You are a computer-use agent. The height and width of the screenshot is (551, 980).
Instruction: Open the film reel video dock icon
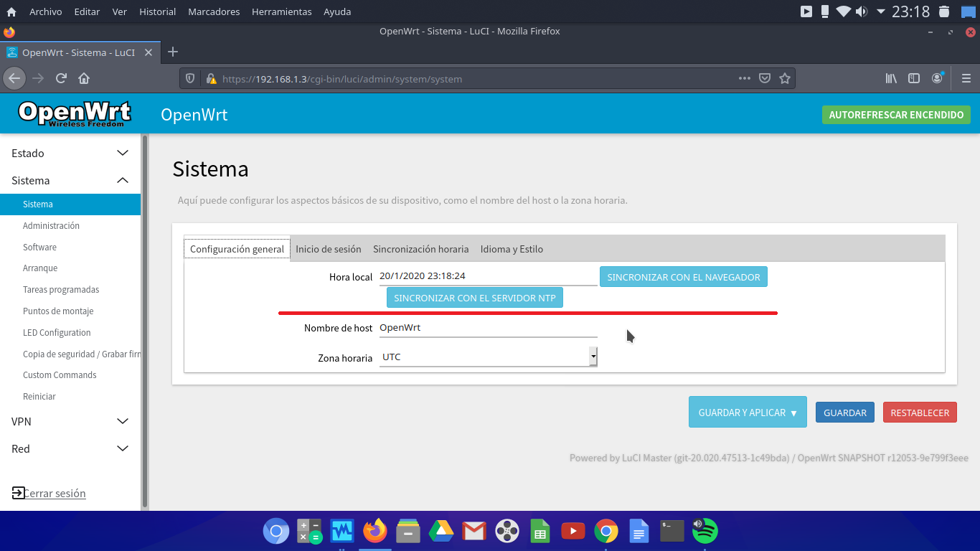(507, 531)
